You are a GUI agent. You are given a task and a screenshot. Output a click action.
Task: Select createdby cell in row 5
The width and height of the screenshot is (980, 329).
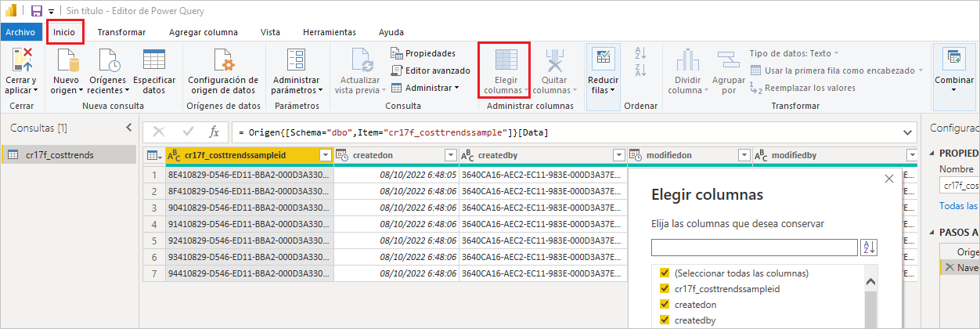point(543,241)
